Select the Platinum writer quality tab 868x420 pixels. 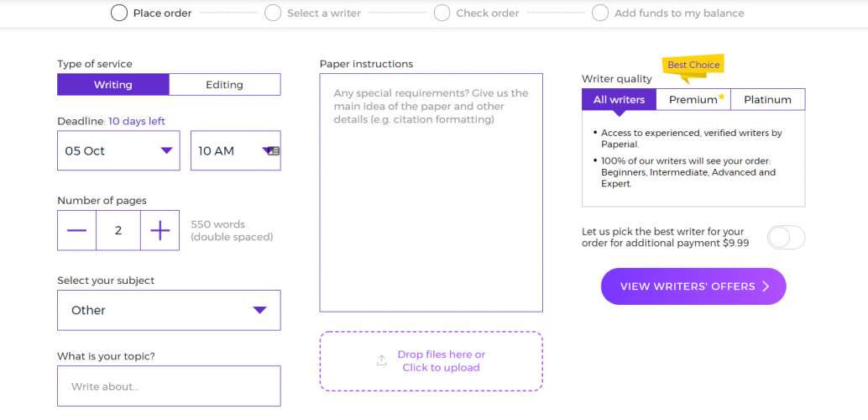click(767, 100)
